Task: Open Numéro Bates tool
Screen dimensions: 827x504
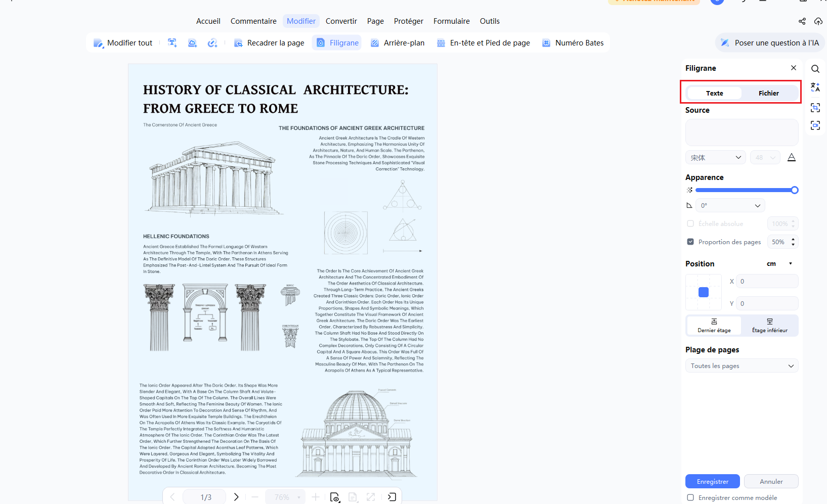Action: pyautogui.click(x=573, y=43)
